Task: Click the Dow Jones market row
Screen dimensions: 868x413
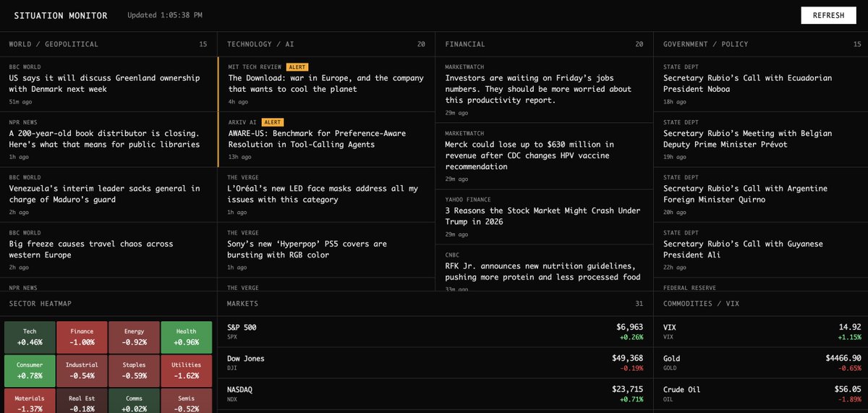Action: point(435,363)
